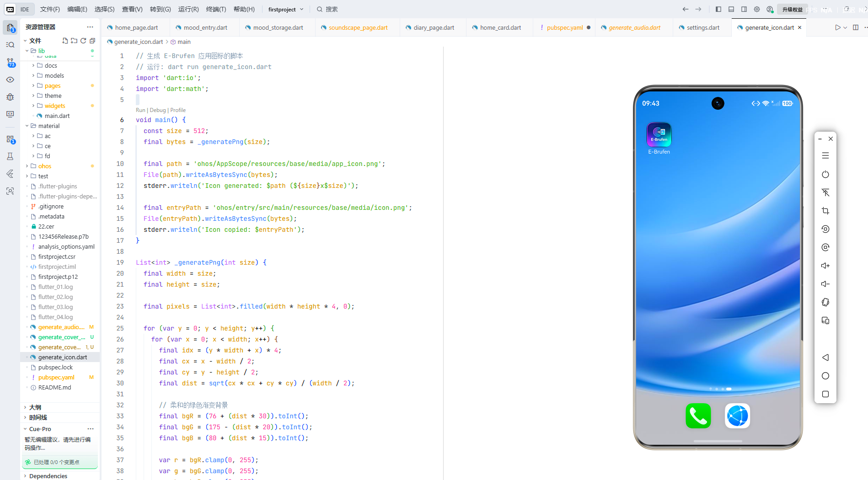This screenshot has width=868, height=480.
Task: Open the Flutter panel in the activity bar
Action: click(10, 174)
